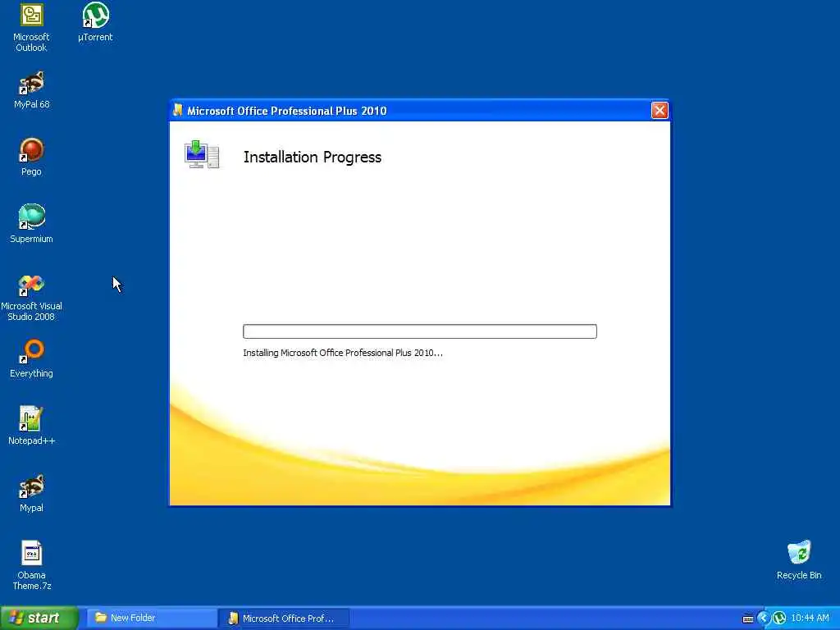
Task: Click the Notepad++ desktop icon
Action: pos(32,426)
